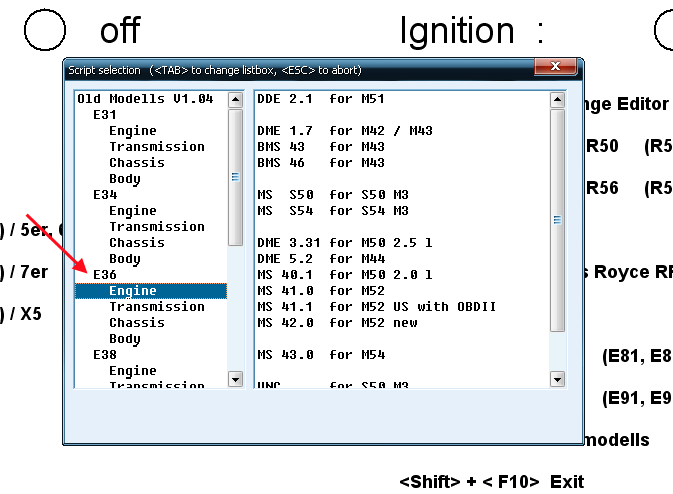Select Body under E36
This screenshot has width=673, height=494.
click(x=124, y=338)
